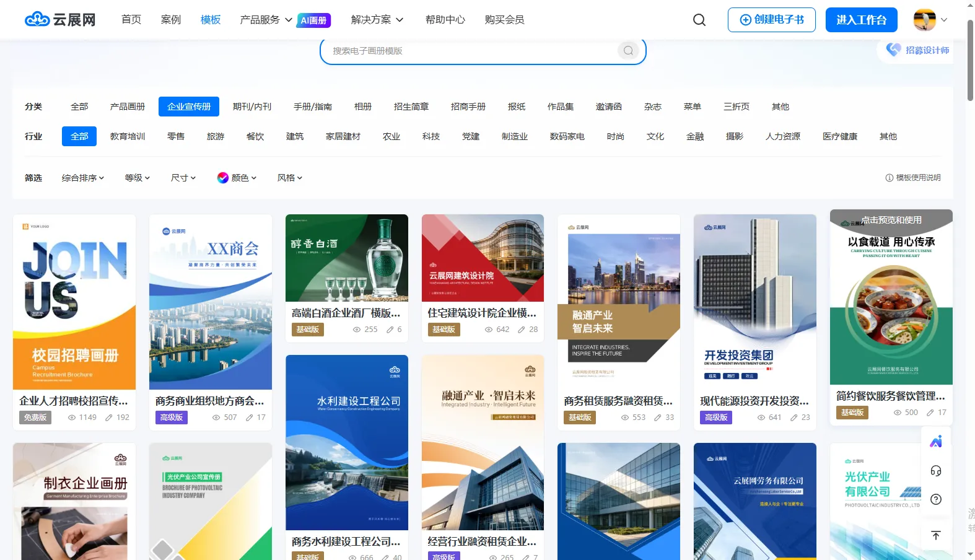This screenshot has height=560, width=975.
Task: Open 购买会员 navigation item
Action: 505,20
